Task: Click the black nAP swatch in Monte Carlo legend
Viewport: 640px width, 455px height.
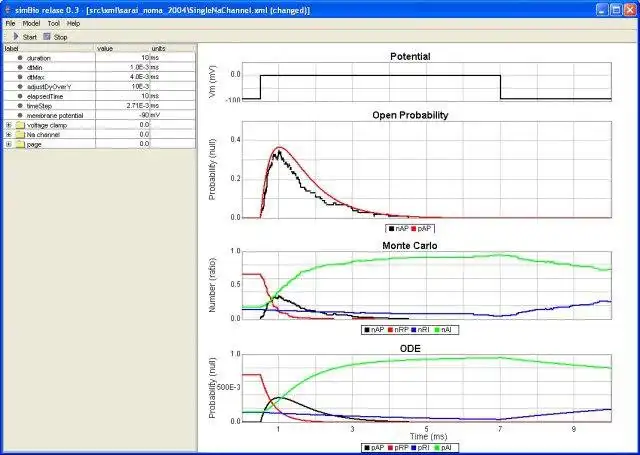Action: coord(367,330)
